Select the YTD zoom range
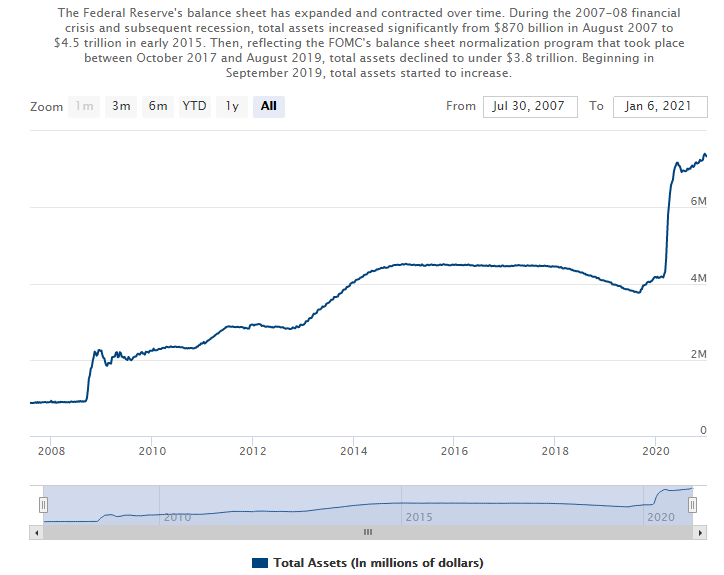The width and height of the screenshot is (724, 575). click(x=194, y=106)
